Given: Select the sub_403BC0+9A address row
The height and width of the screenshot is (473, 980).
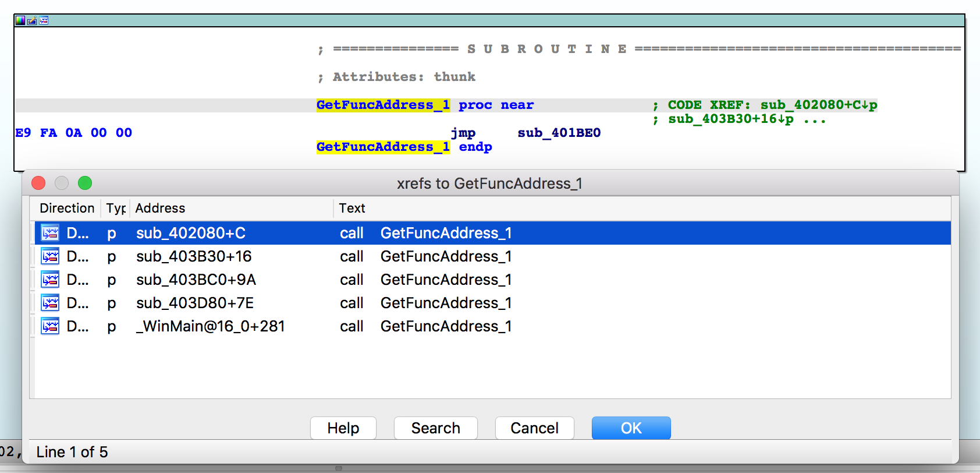Looking at the screenshot, I should coord(493,280).
